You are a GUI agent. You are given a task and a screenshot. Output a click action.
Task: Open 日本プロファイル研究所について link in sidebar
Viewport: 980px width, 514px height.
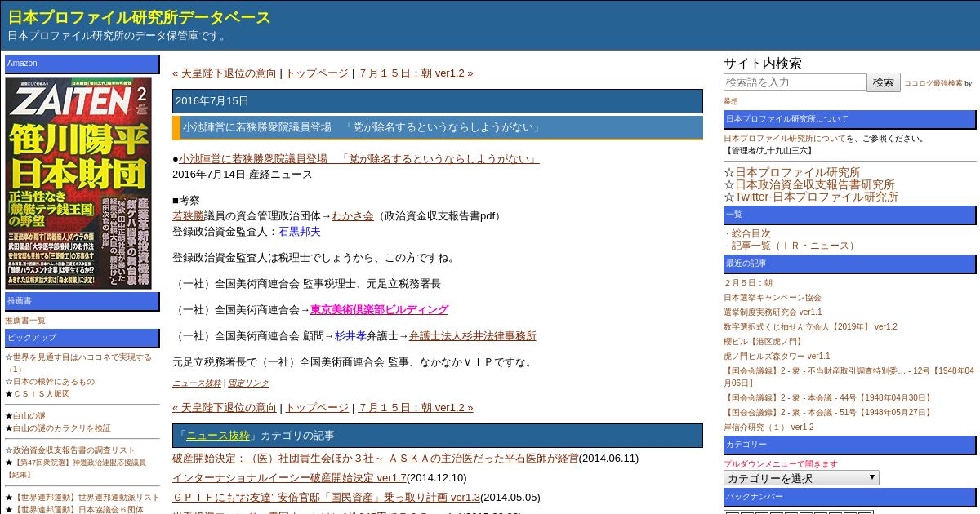[x=785, y=139]
